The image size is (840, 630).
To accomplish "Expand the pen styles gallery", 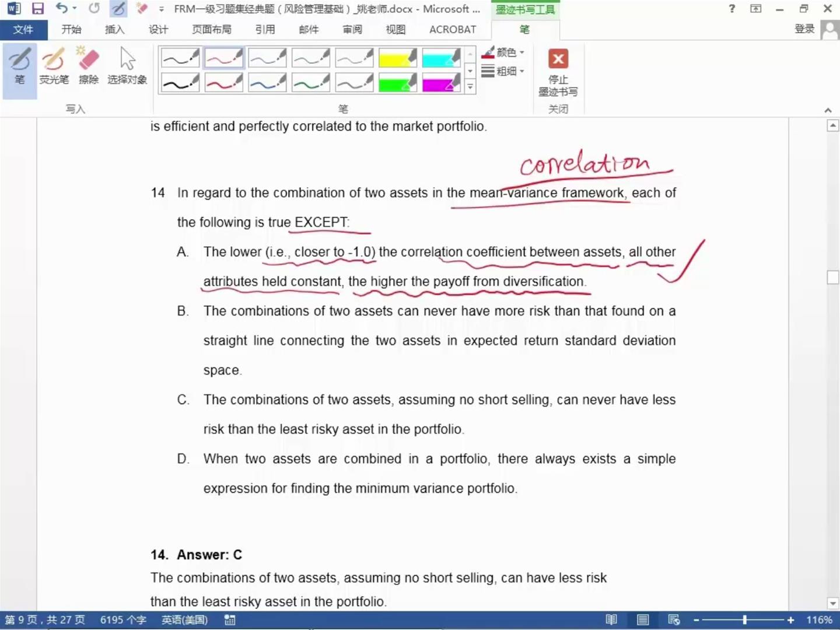I will [x=470, y=87].
